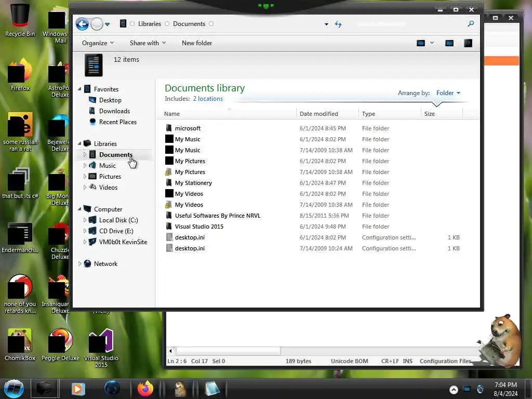The image size is (532, 399).
Task: Open the Share with menu
Action: (x=148, y=43)
